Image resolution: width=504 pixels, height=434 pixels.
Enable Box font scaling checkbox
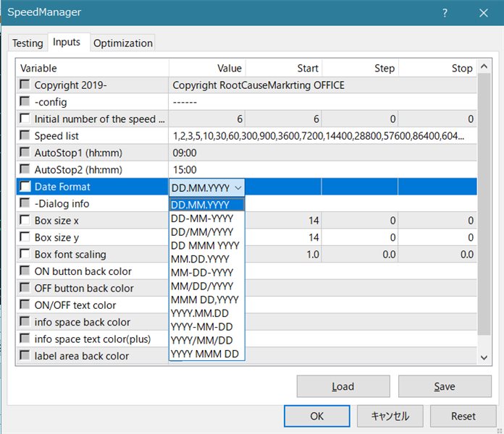[25, 254]
